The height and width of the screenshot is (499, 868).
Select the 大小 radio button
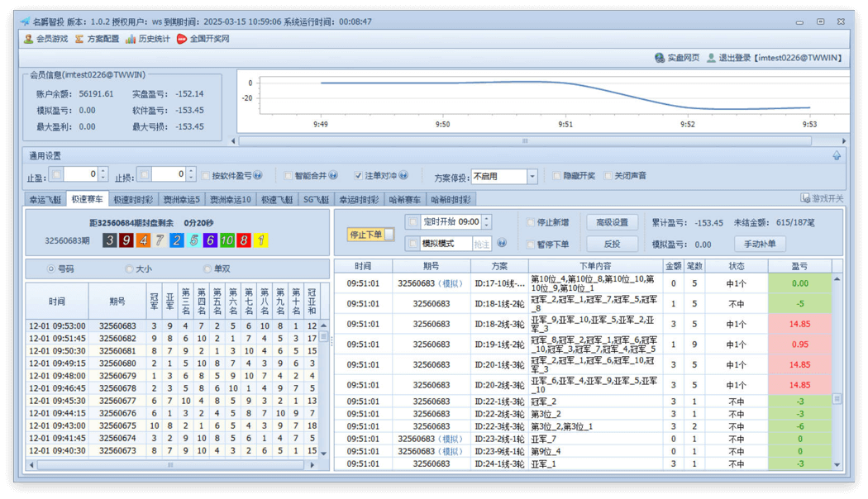tap(129, 269)
